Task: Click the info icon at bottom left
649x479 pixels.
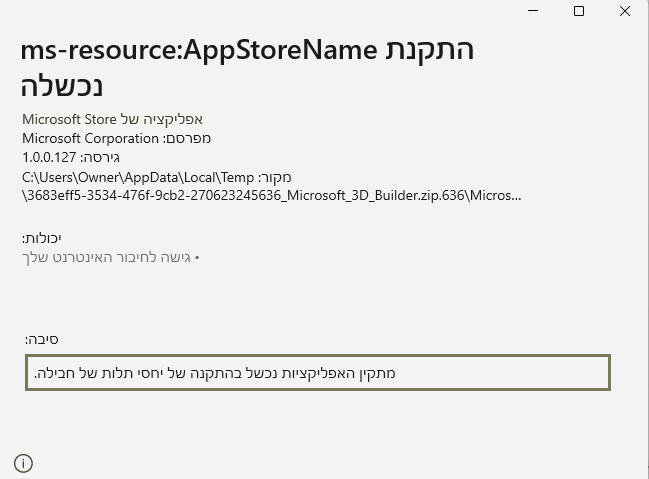Action: point(24,463)
